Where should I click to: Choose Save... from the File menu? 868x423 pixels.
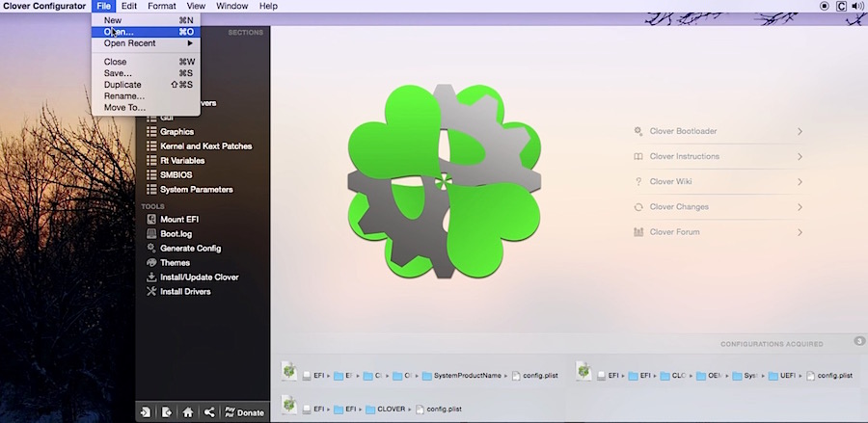tap(147, 73)
